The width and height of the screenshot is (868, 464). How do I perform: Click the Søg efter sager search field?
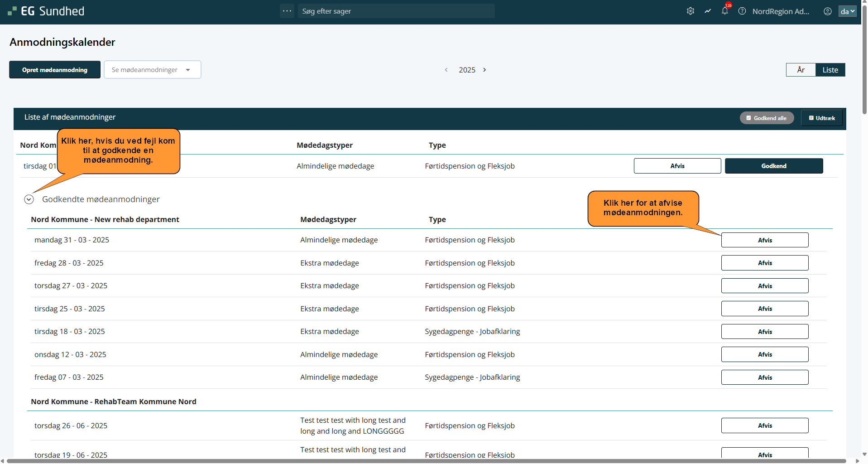tap(396, 11)
